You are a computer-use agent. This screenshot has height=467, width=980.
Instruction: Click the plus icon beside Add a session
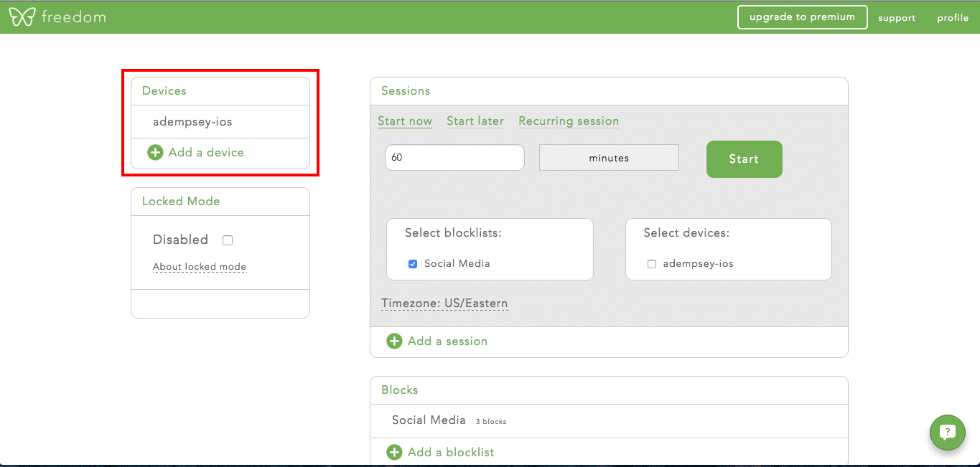[394, 341]
